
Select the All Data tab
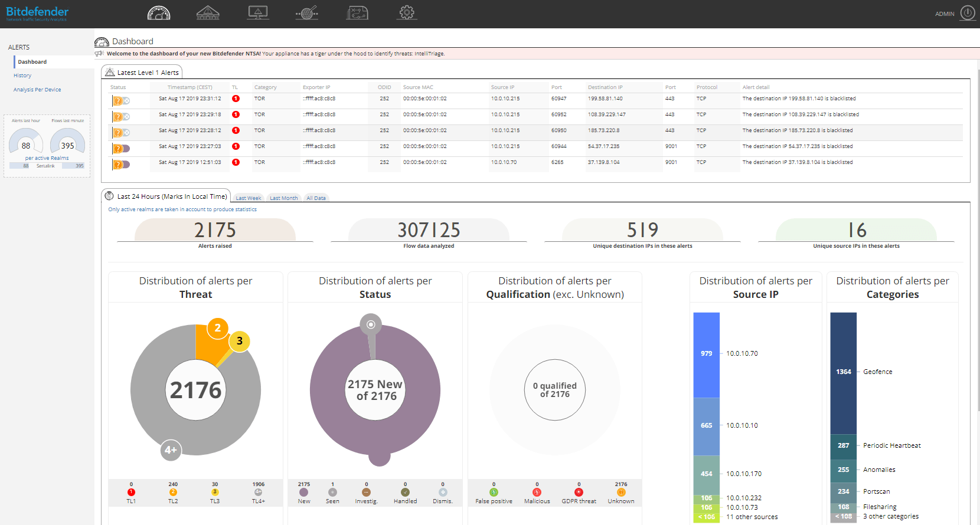pyautogui.click(x=316, y=198)
